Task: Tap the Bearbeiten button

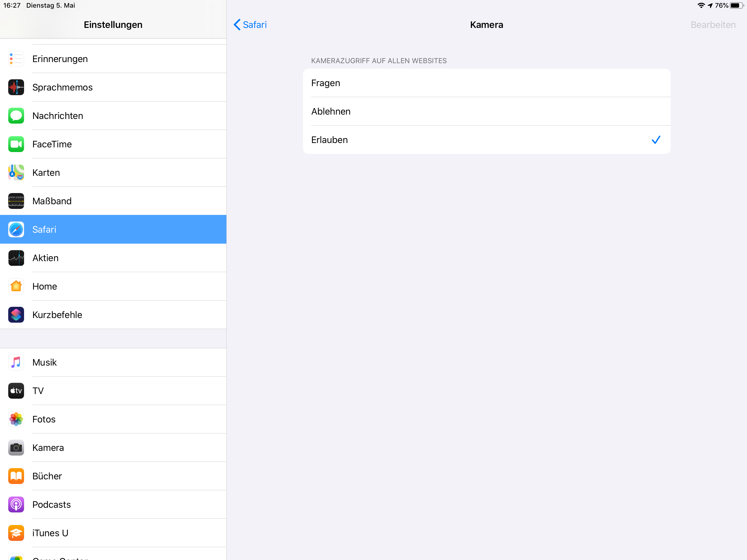Action: tap(713, 25)
